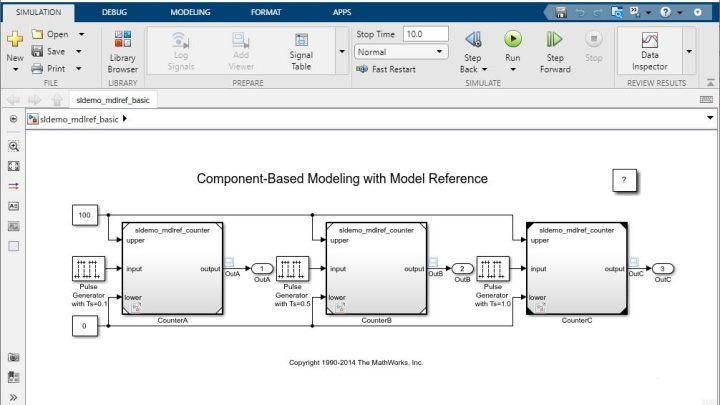The height and width of the screenshot is (405, 720).
Task: Click the keyboard icon right of the model tabs
Action: tap(706, 100)
